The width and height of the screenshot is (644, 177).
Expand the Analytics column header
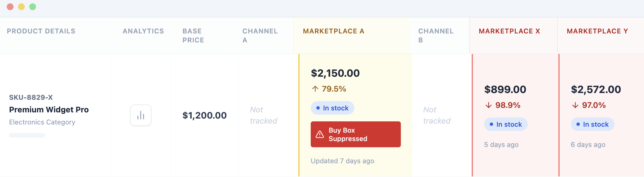143,31
